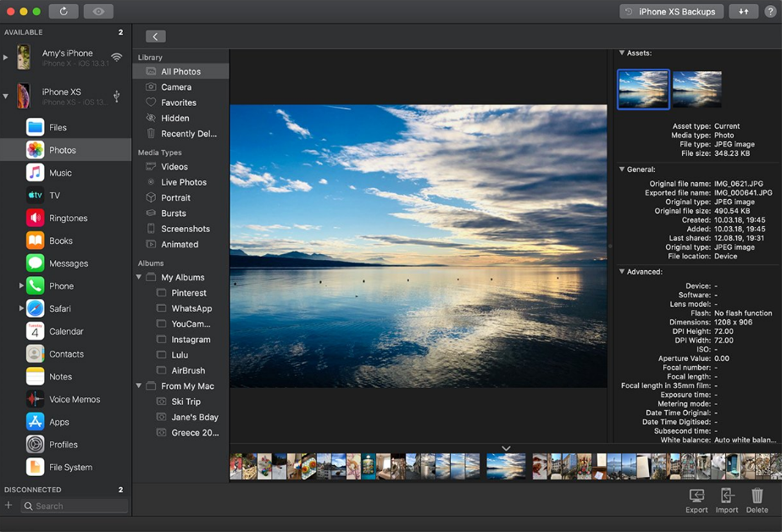Click the refresh icon in the title bar
The height and width of the screenshot is (532, 782).
click(64, 12)
